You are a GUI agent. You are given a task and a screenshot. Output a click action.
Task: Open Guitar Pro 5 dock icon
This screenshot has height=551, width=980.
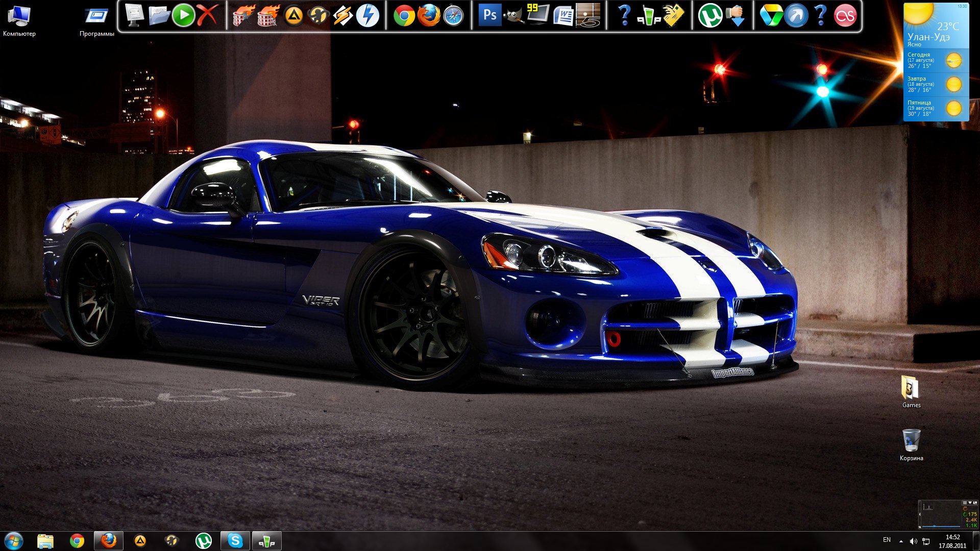click(x=587, y=15)
